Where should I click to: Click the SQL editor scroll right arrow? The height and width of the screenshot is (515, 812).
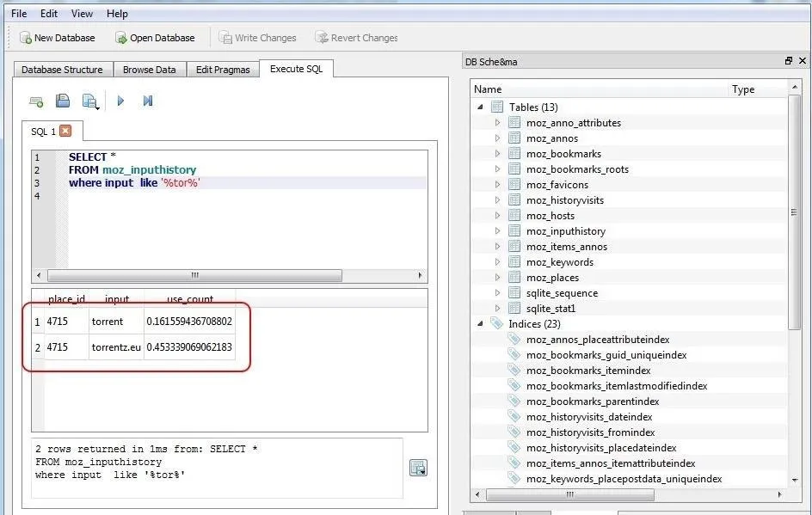(420, 275)
